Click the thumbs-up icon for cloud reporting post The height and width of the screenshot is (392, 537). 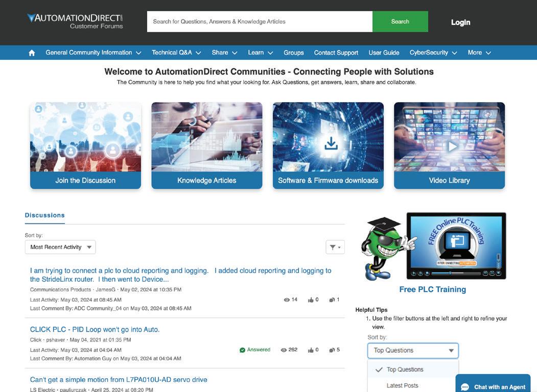click(311, 300)
